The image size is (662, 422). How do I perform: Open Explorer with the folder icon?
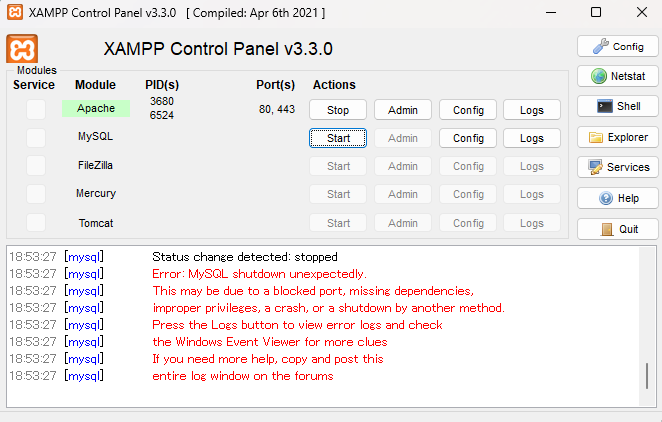[x=617, y=137]
